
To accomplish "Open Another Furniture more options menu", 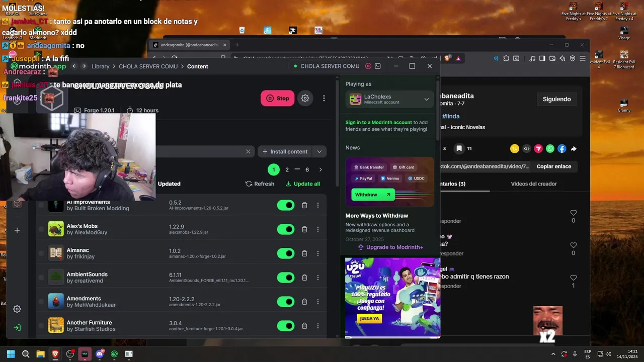I will 317,326.
